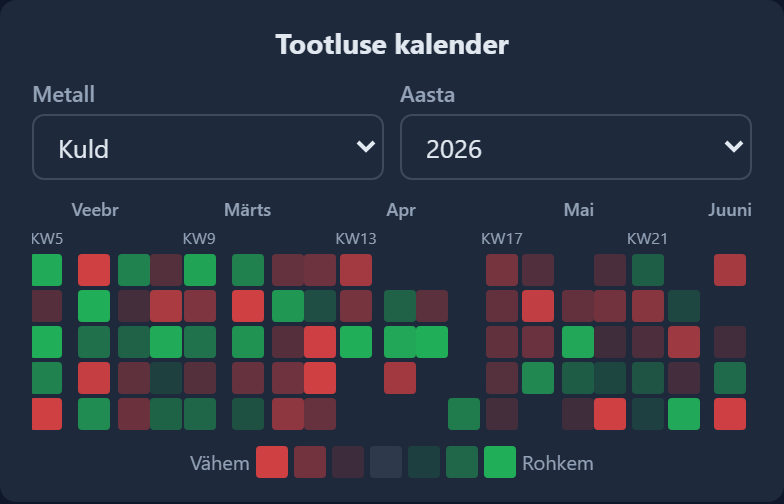Click the chevron arrow in 2026 selector

tap(734, 146)
